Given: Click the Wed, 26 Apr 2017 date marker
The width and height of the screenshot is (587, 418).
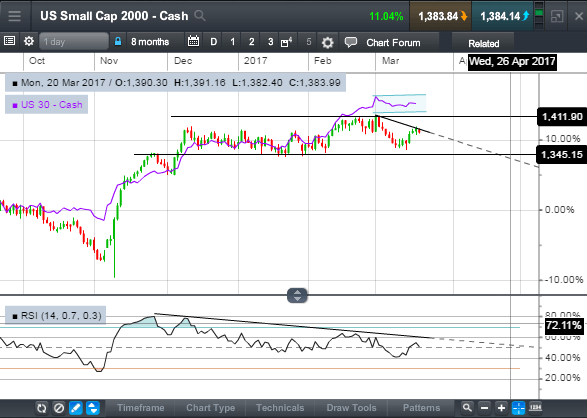Looking at the screenshot, I should tap(512, 61).
